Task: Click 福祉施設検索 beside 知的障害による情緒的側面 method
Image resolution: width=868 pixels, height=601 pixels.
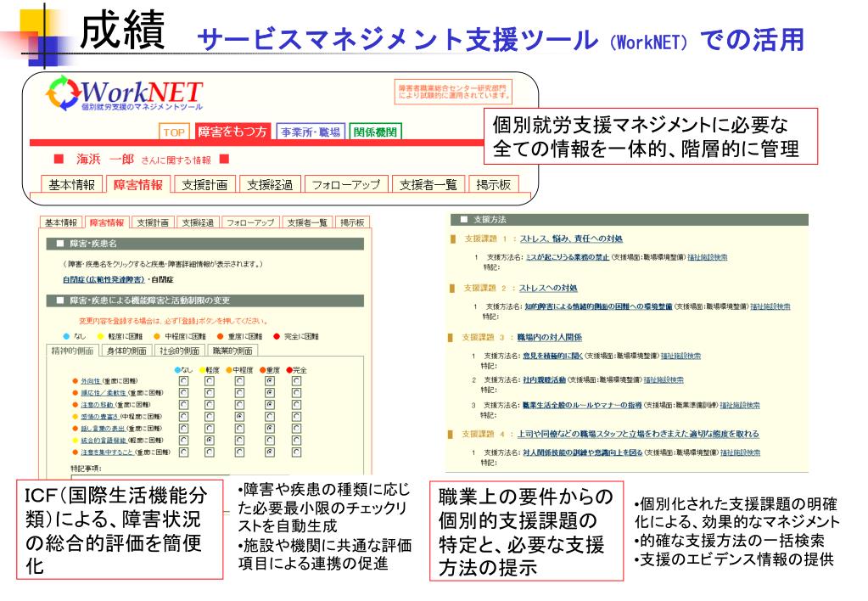Action: (770, 306)
